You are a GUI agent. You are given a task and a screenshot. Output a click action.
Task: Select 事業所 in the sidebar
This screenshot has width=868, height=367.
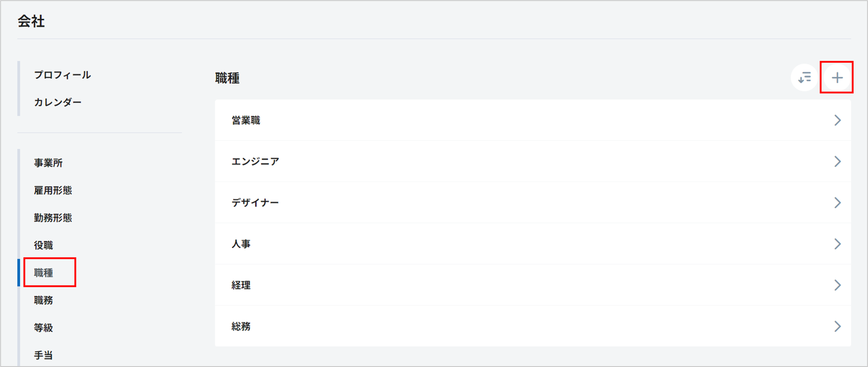48,163
